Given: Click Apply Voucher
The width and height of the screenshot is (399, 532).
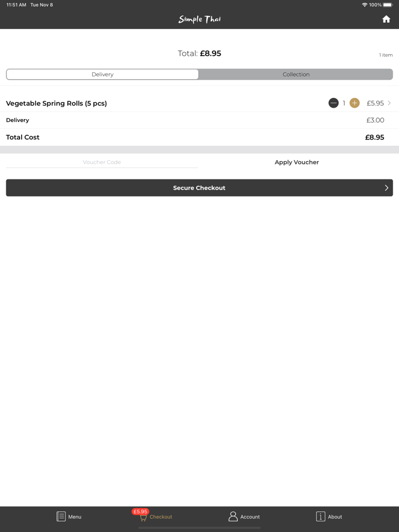Looking at the screenshot, I should [297, 162].
